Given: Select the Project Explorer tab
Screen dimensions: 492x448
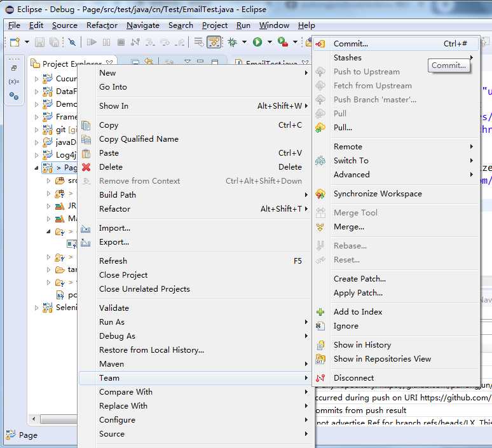Looking at the screenshot, I should coord(72,64).
